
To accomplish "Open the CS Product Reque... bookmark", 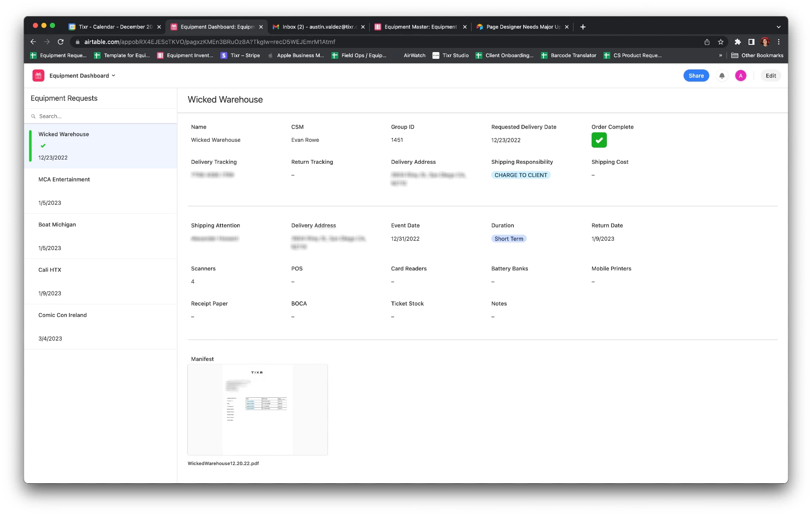I will [x=633, y=55].
